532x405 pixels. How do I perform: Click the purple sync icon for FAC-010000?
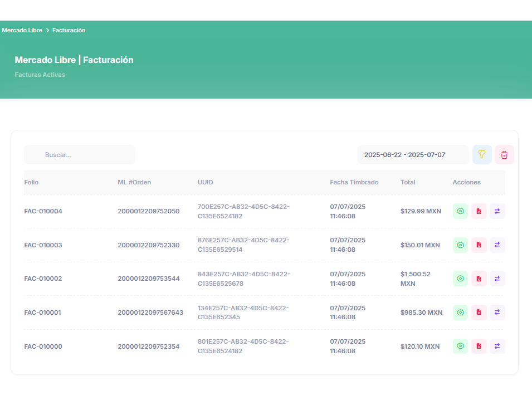coord(497,346)
